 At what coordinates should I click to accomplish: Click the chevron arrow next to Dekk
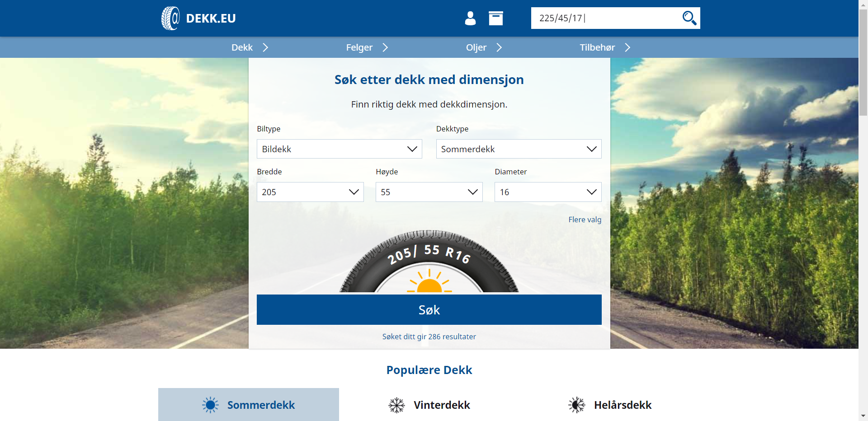[x=265, y=47]
